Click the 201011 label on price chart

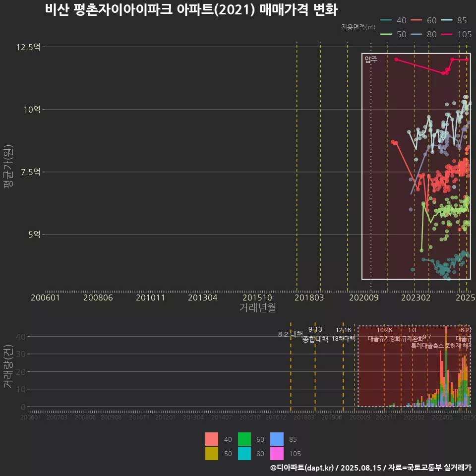click(150, 297)
